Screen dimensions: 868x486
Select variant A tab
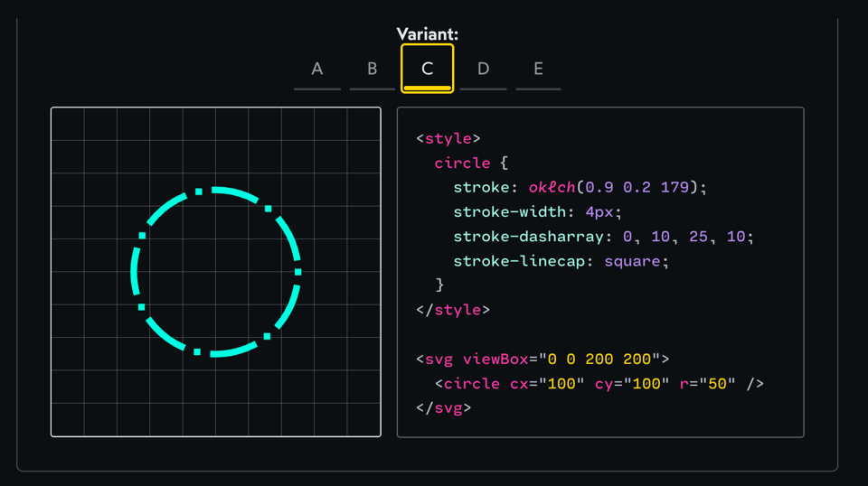[x=317, y=70]
